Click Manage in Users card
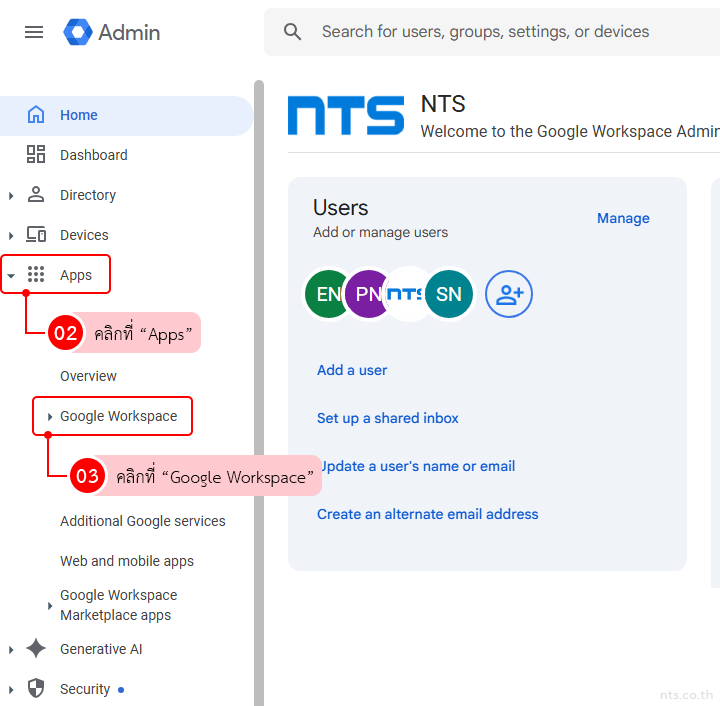Screen dimensions: 720x706 [623, 218]
